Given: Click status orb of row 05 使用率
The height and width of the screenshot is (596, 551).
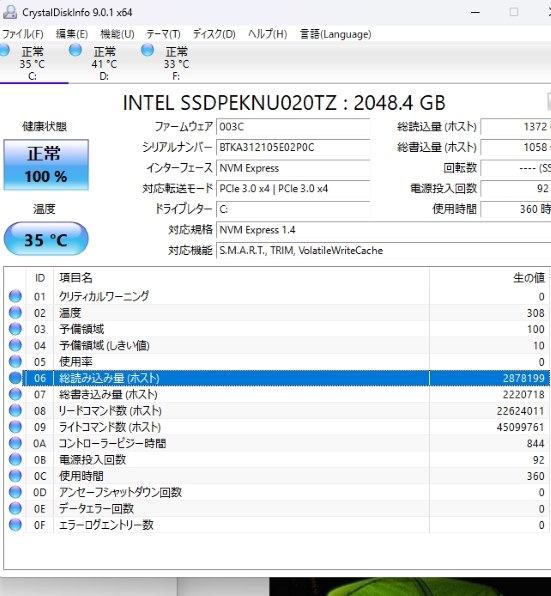Looking at the screenshot, I should (15, 361).
